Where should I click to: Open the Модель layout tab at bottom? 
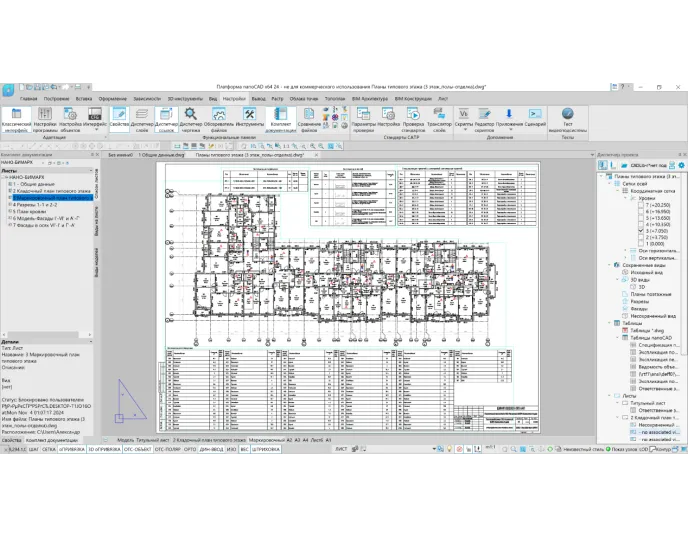(125, 439)
